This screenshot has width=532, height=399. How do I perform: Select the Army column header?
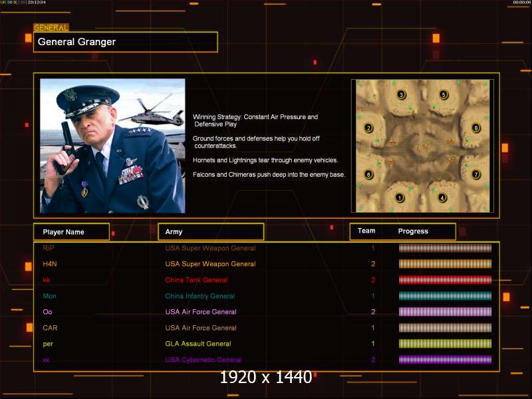pyautogui.click(x=211, y=231)
